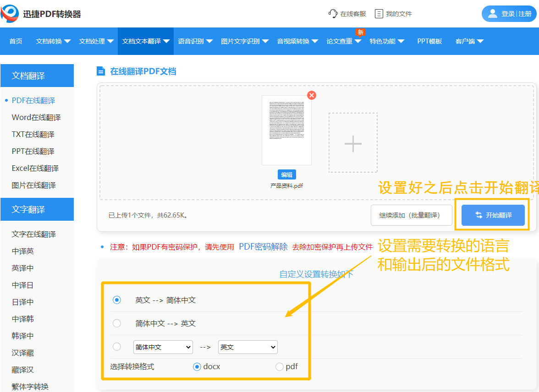Choose pdf output format radio
The height and width of the screenshot is (392, 539).
[280, 367]
